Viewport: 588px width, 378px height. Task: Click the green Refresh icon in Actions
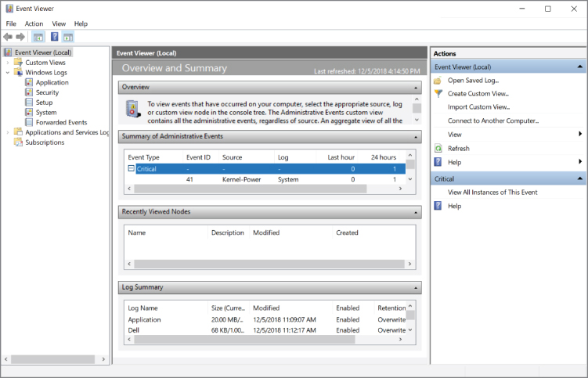tap(438, 148)
